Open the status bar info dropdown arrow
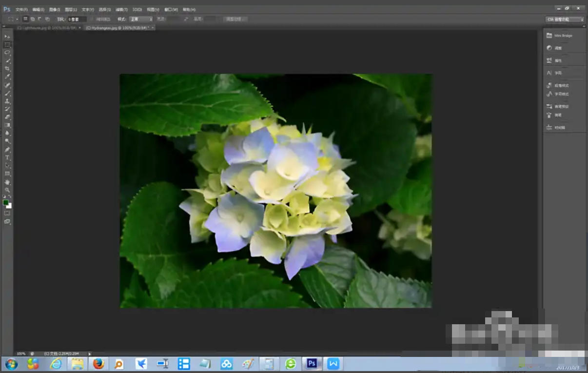 (89, 353)
